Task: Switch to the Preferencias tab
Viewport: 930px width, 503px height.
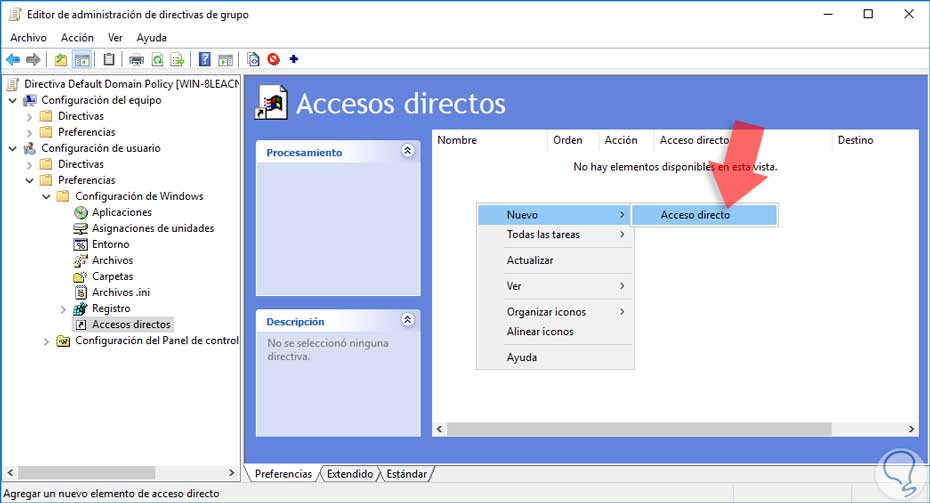Action: click(283, 474)
